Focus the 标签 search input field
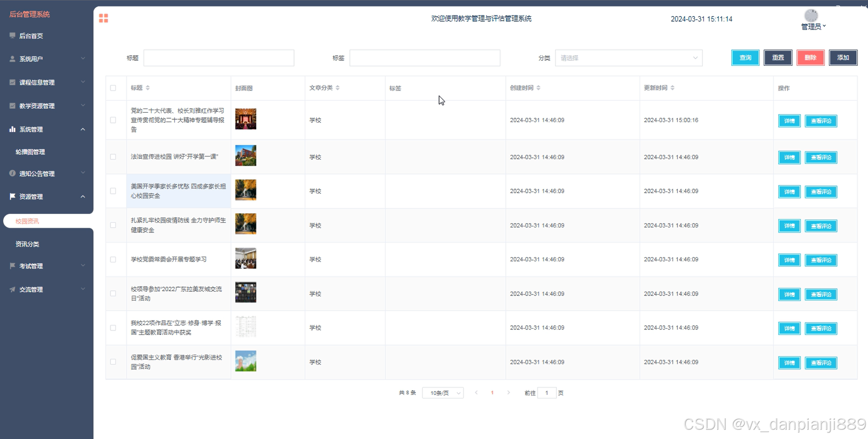Viewport: 868px width, 439px height. (425, 58)
